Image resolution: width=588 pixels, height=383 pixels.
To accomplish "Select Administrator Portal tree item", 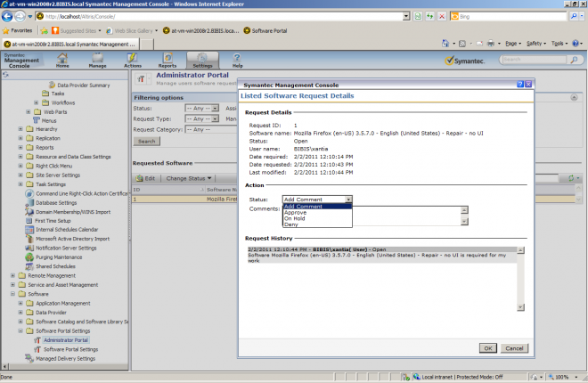I will pos(66,340).
